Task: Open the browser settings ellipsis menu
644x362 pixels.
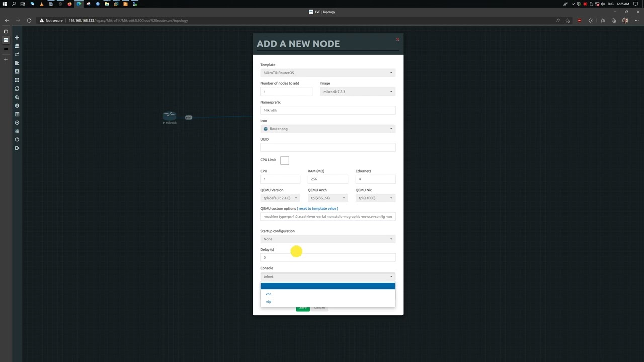Action: (x=637, y=20)
